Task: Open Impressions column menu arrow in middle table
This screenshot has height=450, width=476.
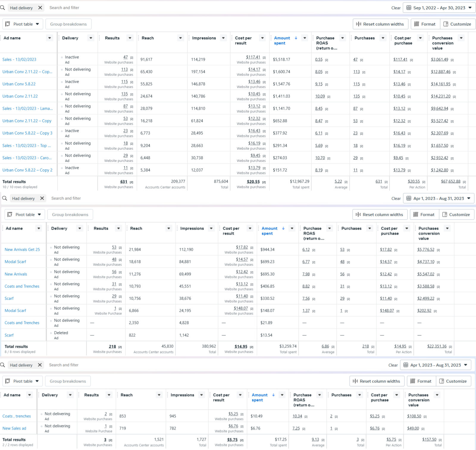Action: click(x=211, y=228)
